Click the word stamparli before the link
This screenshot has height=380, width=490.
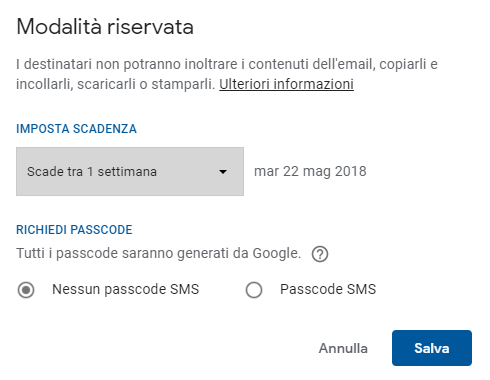183,84
